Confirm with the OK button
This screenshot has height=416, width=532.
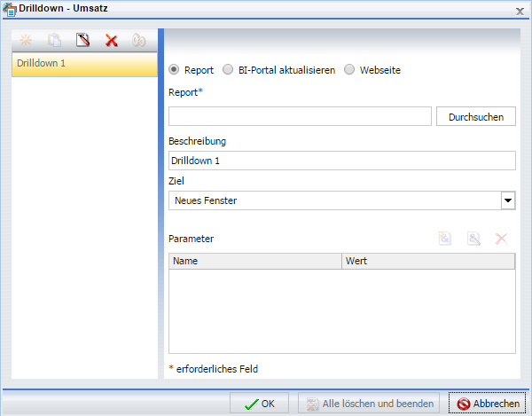click(x=259, y=403)
